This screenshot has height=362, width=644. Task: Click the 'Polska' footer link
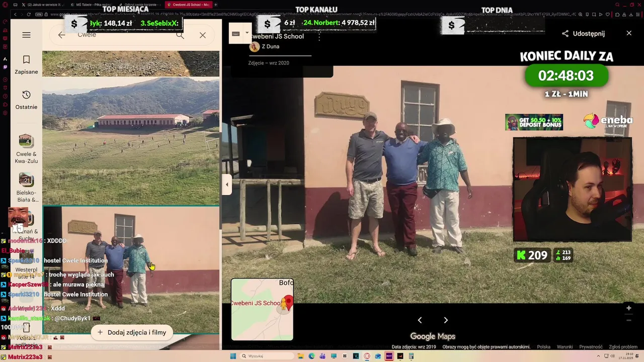[x=543, y=347]
